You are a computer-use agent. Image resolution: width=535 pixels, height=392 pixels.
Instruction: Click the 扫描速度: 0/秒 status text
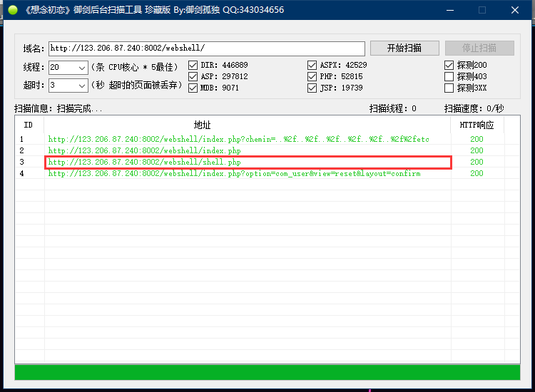tap(474, 109)
